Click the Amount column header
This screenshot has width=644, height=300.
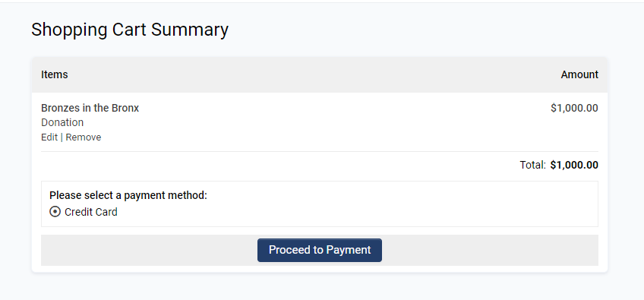(x=579, y=74)
